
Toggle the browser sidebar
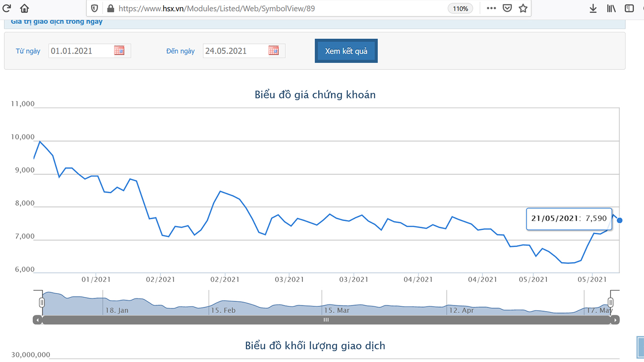(629, 8)
